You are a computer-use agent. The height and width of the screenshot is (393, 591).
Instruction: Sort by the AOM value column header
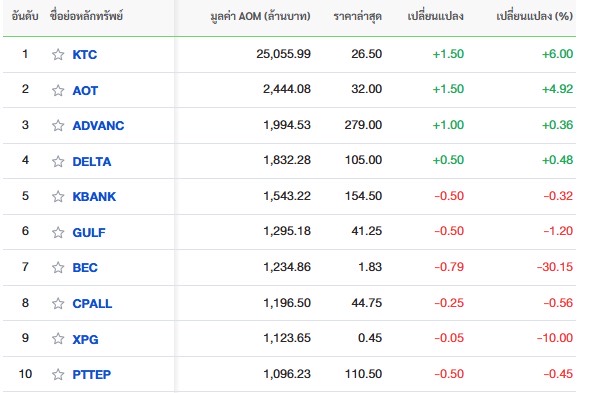pyautogui.click(x=260, y=16)
